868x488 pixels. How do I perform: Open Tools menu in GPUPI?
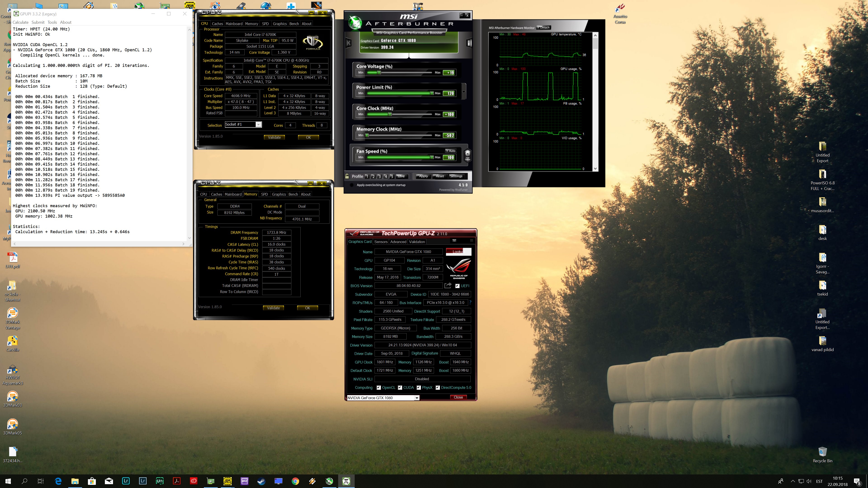(x=52, y=22)
